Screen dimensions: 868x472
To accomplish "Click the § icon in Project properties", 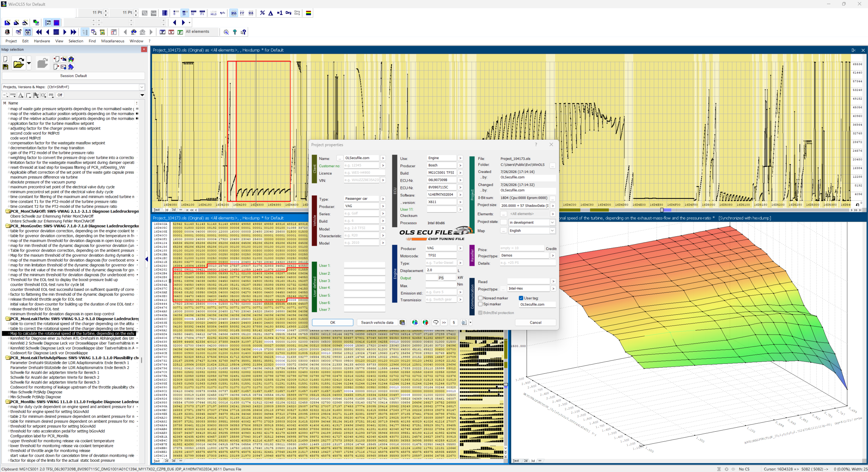I will [454, 322].
